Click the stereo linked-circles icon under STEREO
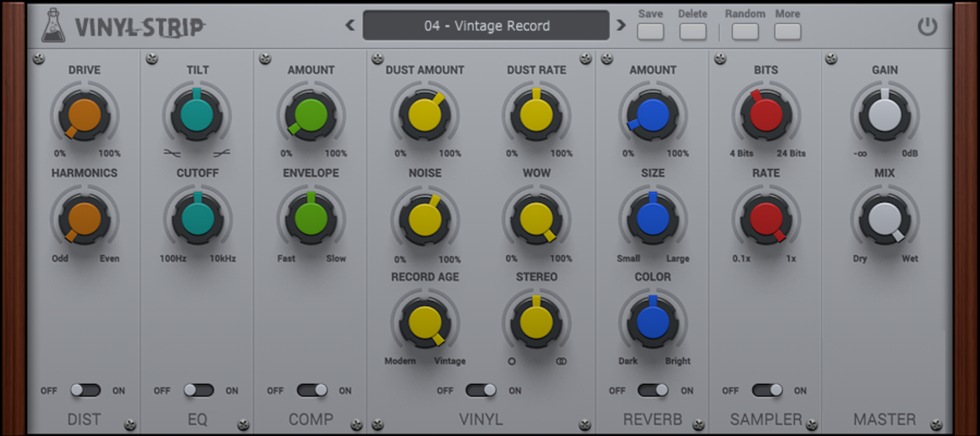980x436 pixels. (561, 361)
